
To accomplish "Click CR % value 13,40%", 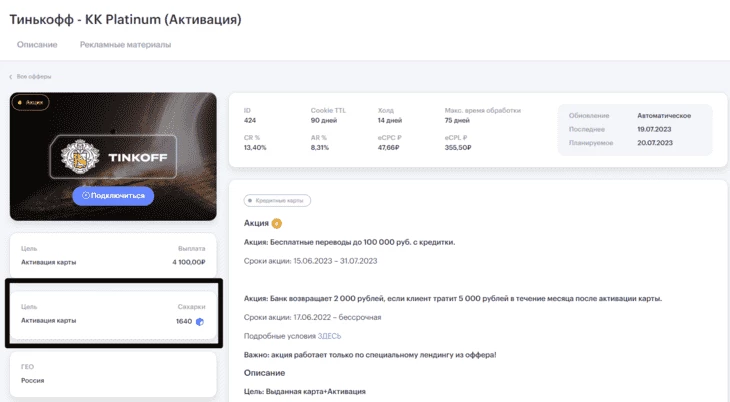I will pyautogui.click(x=255, y=148).
